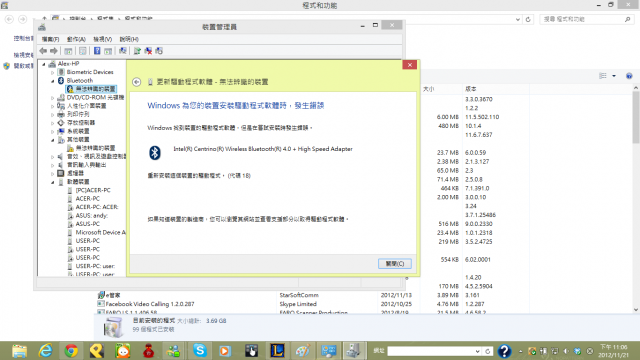The image size is (640, 360).
Task: Click uninstall device icon with red X
Action: click(x=148, y=51)
